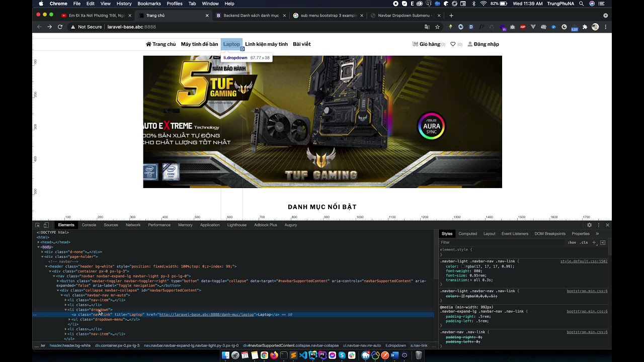Switch to the Event Listeners tab
Viewport: 644px width, 362px height.
click(515, 234)
